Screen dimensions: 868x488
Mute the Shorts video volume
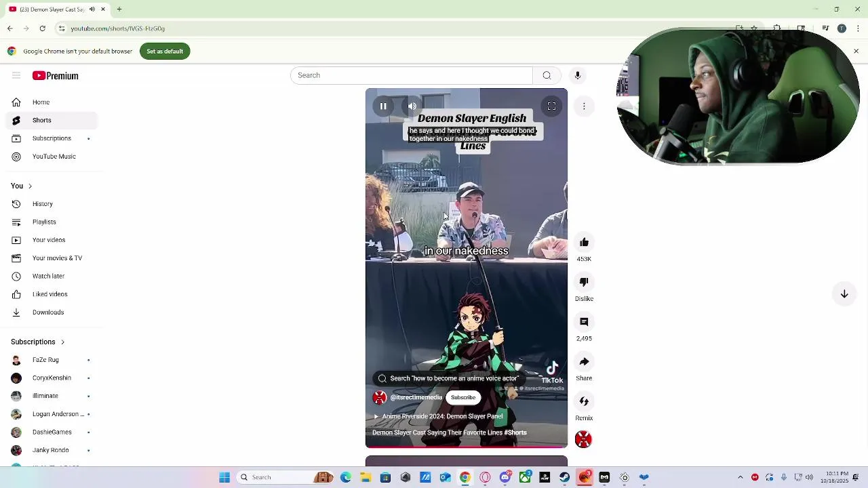412,106
